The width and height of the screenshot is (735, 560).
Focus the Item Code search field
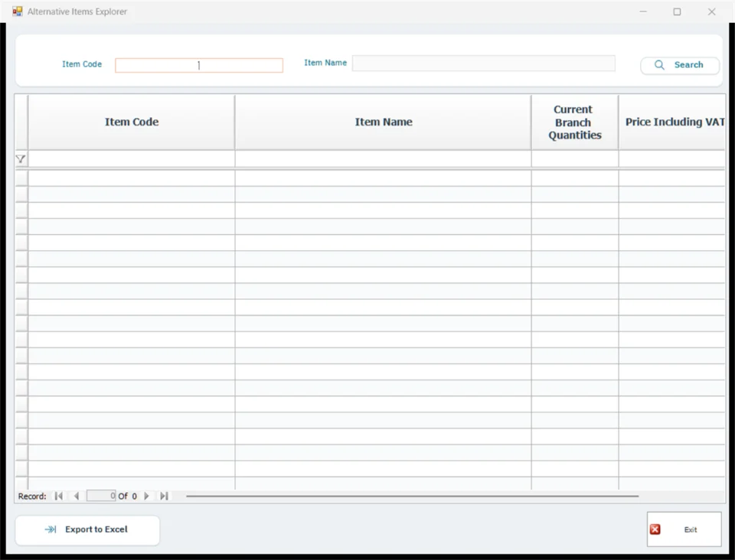199,65
